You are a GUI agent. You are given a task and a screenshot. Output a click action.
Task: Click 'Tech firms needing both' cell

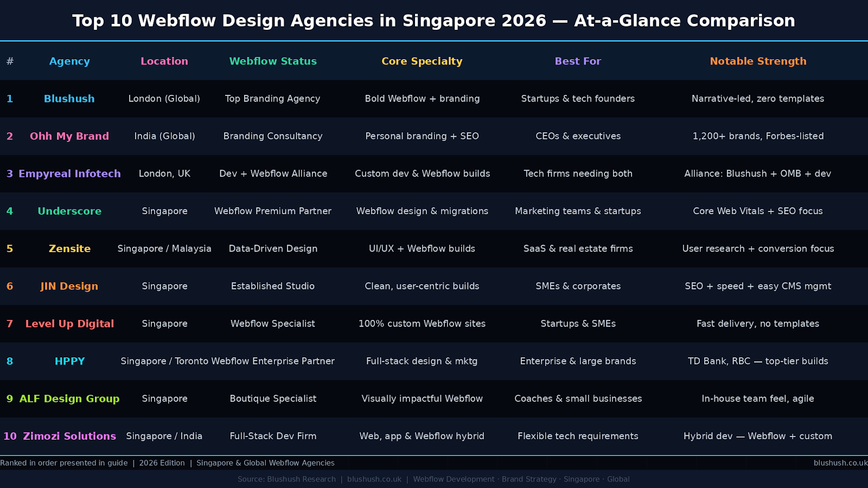point(578,174)
